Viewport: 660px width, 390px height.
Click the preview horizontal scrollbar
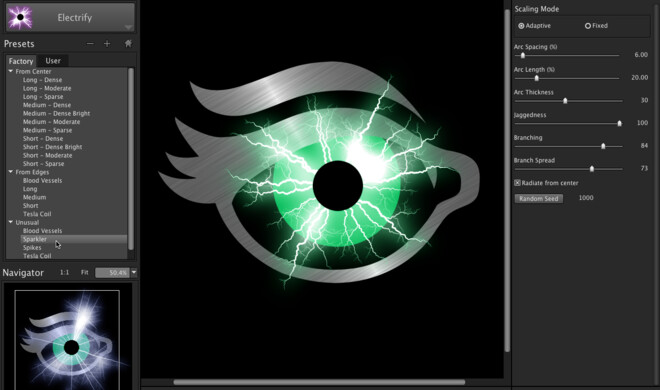319,382
